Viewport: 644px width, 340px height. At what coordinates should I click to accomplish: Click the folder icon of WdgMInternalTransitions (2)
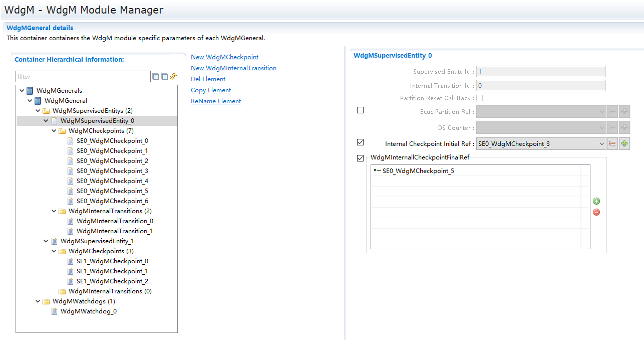pos(62,211)
